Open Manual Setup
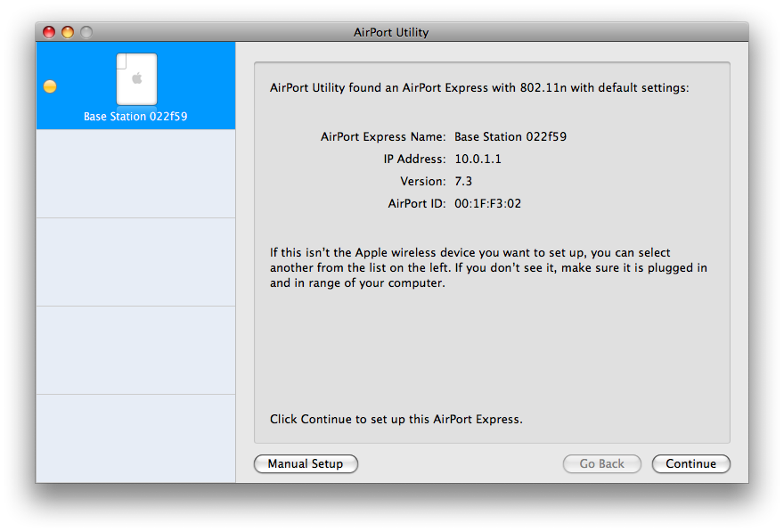This screenshot has width=784, height=532. pyautogui.click(x=306, y=463)
